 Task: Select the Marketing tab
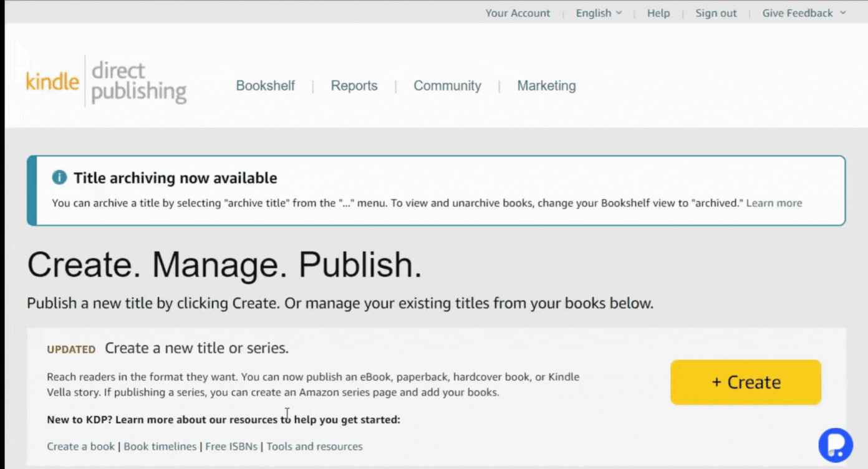tap(546, 86)
